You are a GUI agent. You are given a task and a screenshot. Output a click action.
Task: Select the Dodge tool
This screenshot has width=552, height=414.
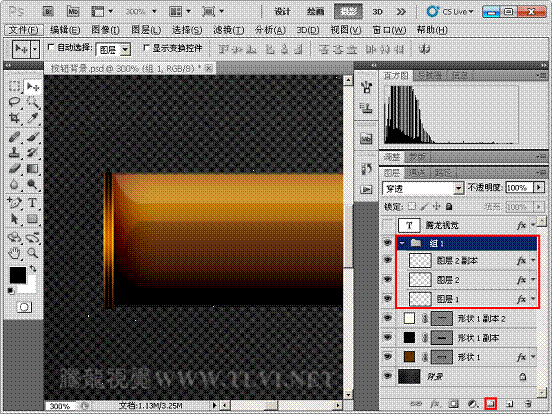tap(33, 184)
